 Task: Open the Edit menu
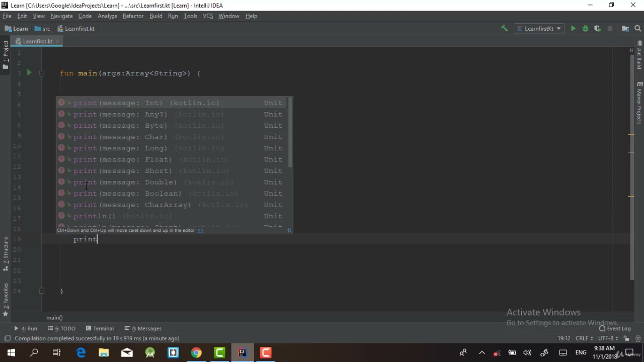(22, 16)
